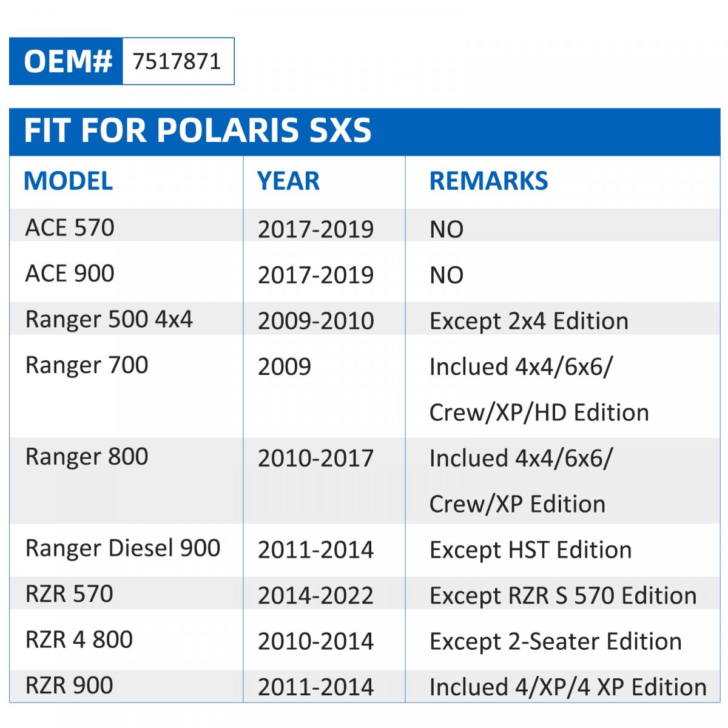Click the Crew/XP/HD Edition remark text
Image resolution: width=728 pixels, height=728 pixels.
[x=539, y=413]
